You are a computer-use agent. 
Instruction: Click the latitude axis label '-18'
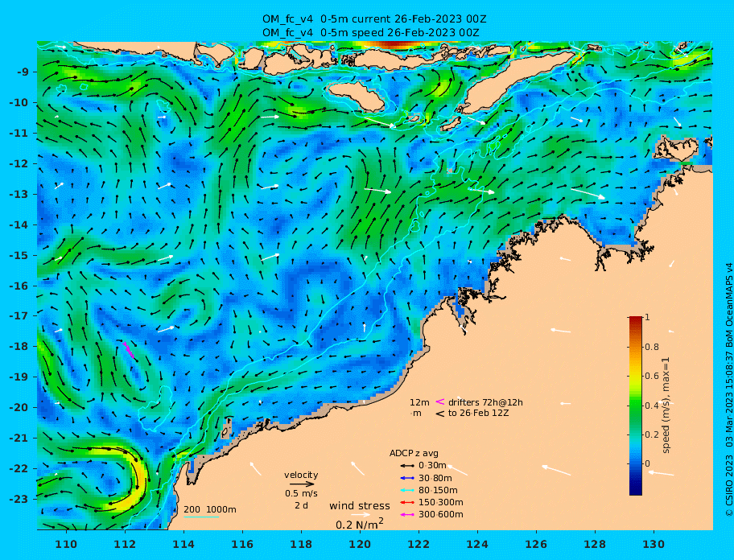tap(19, 346)
